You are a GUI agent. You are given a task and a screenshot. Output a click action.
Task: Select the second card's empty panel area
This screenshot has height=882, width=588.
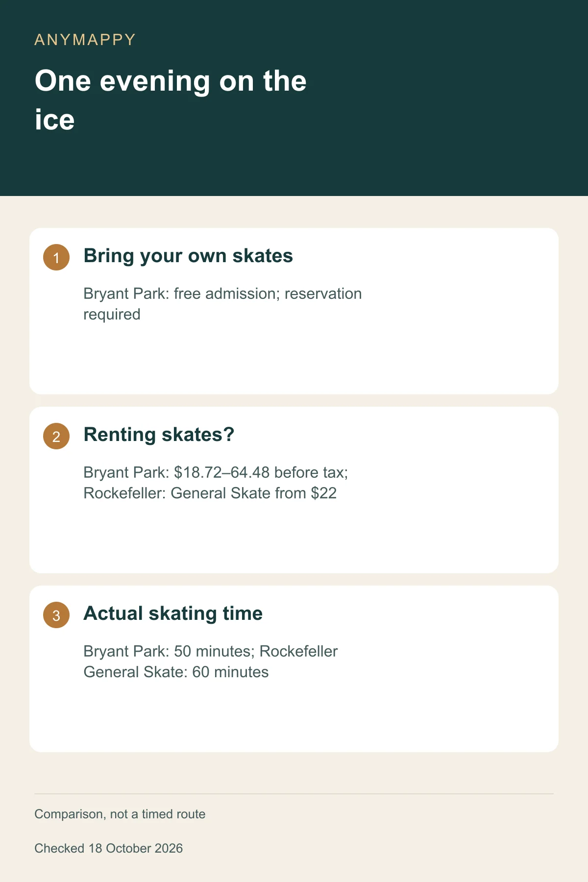(294, 537)
